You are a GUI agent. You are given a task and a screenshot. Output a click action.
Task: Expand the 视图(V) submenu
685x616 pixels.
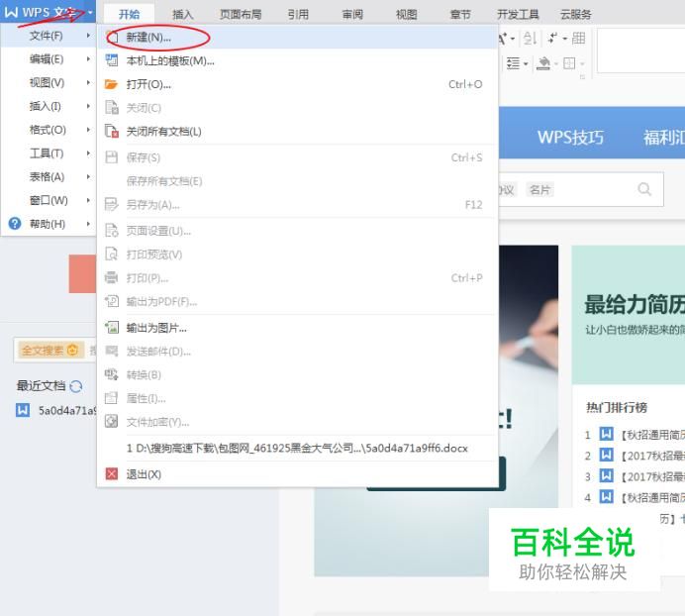[88, 82]
